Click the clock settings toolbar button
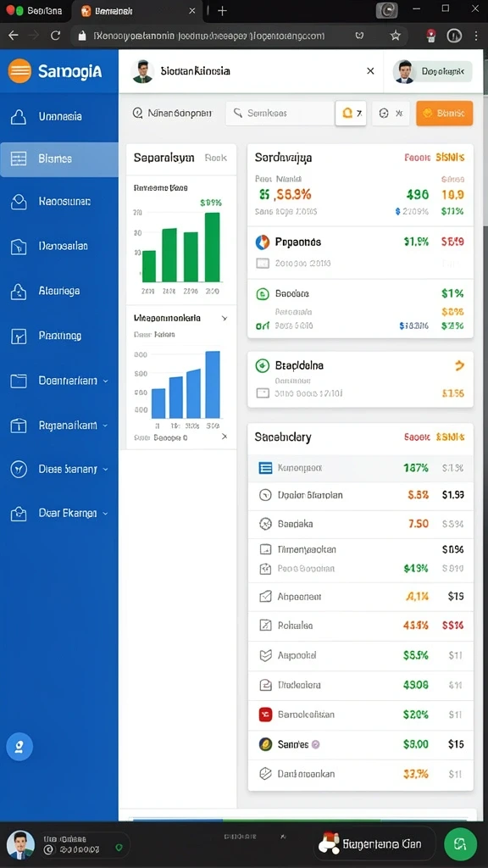 coord(391,113)
